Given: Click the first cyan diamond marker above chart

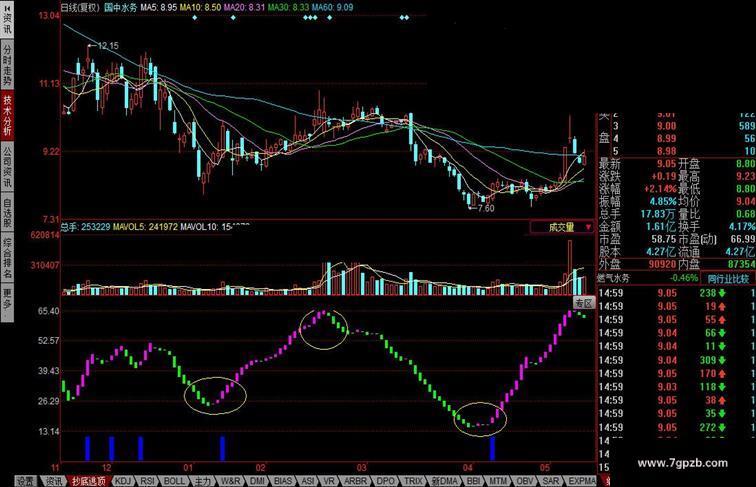Looking at the screenshot, I should (x=194, y=17).
